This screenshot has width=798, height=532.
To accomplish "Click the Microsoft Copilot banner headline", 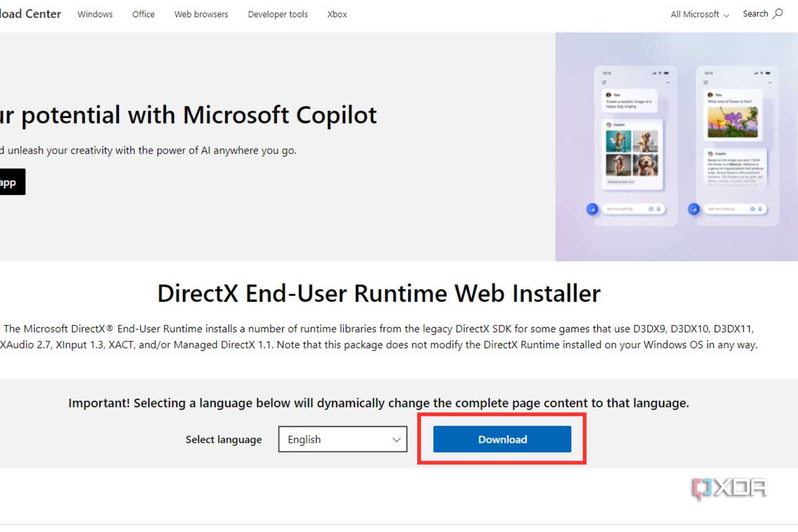I will pos(188,115).
